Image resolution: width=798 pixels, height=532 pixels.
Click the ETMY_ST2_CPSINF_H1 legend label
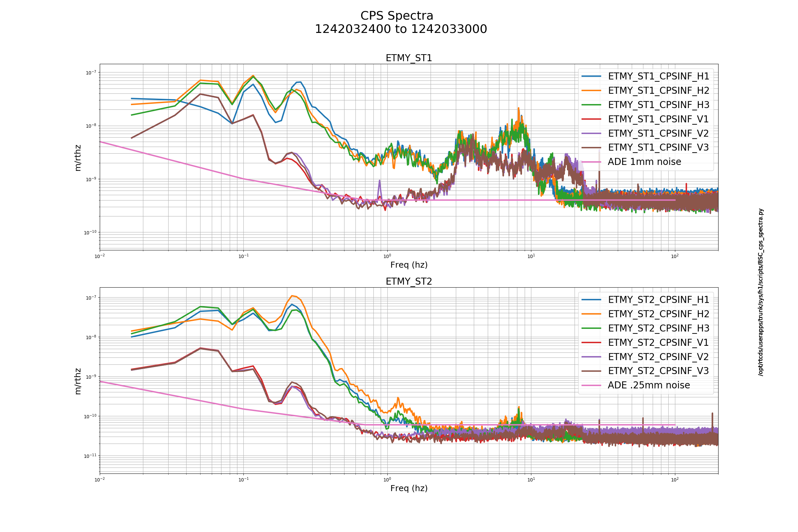click(x=658, y=300)
